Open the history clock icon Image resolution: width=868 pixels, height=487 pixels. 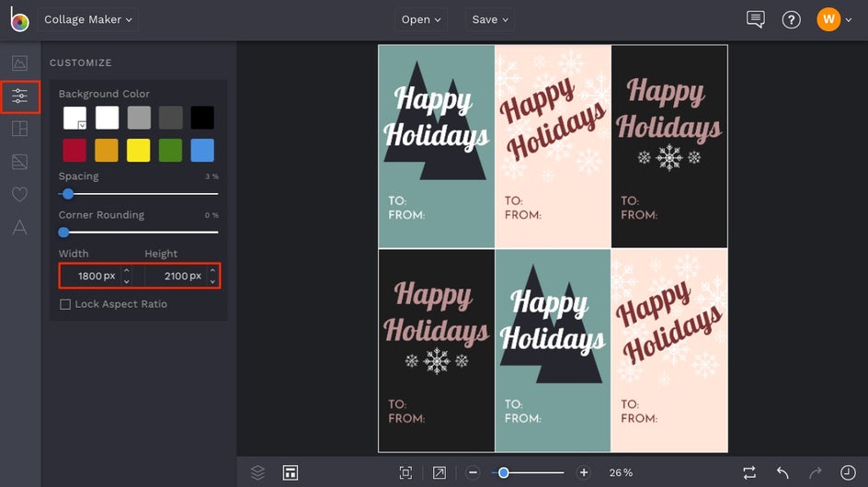tap(848, 472)
